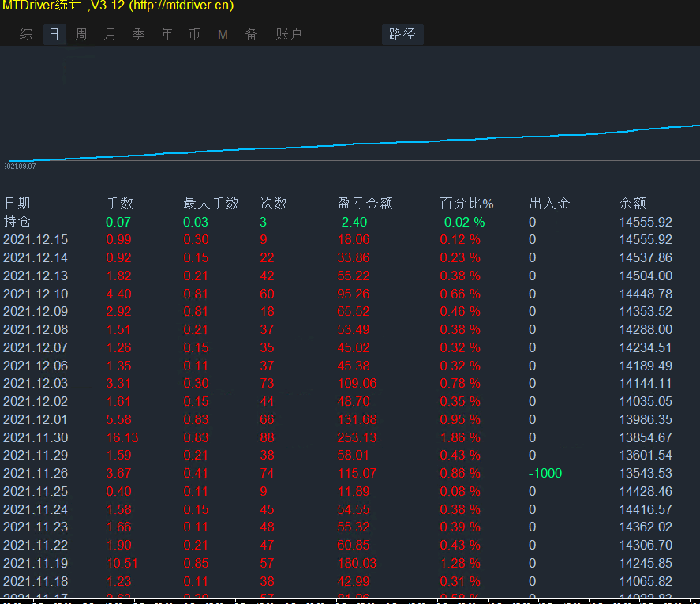The width and height of the screenshot is (700, 604).
Task: Click the 路径 path button
Action: point(402,35)
